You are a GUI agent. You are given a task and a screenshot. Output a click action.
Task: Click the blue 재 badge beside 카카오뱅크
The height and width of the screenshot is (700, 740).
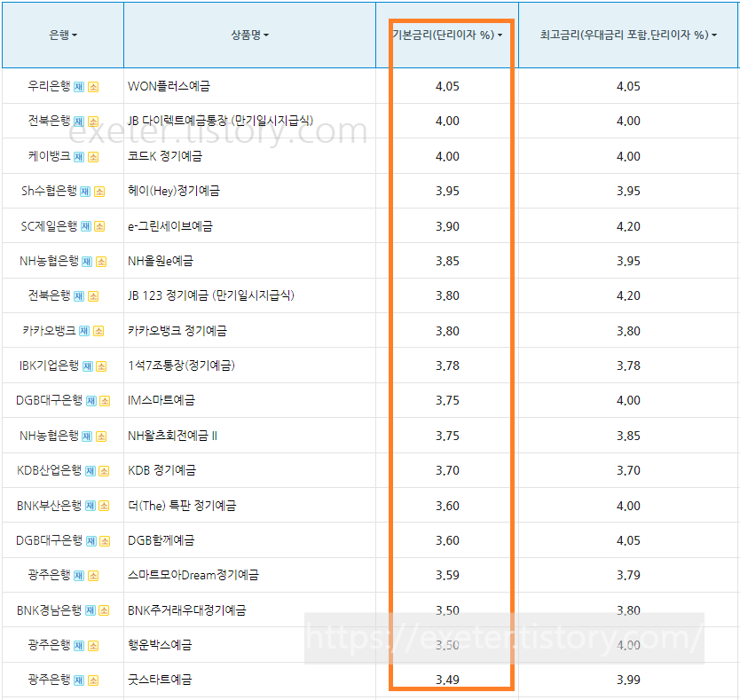pyautogui.click(x=84, y=331)
